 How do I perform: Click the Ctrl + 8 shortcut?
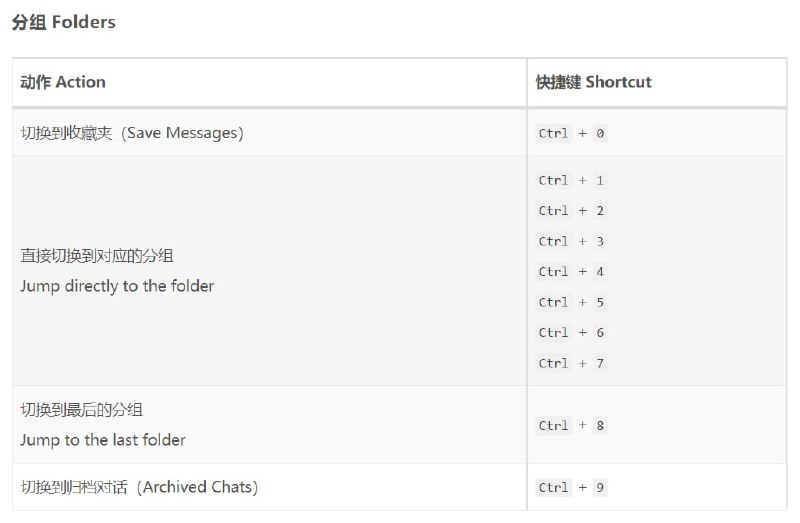(571, 426)
